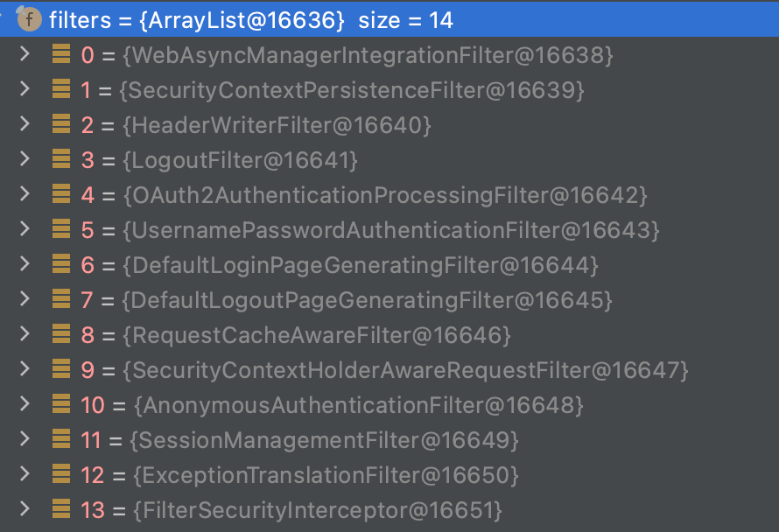
Task: Expand the SessionManagementFilter entry
Action: click(x=25, y=438)
